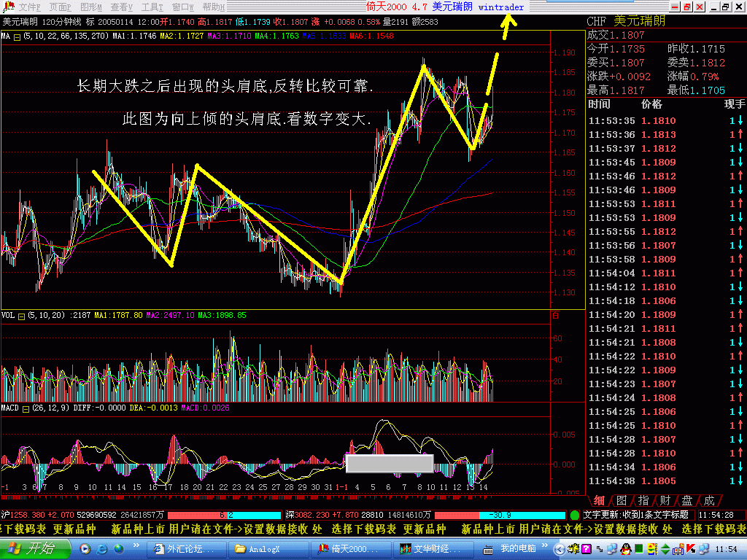This screenshot has height=560, width=747.
Task: Click the system tray clock 11:54
Action: pyautogui.click(x=727, y=549)
